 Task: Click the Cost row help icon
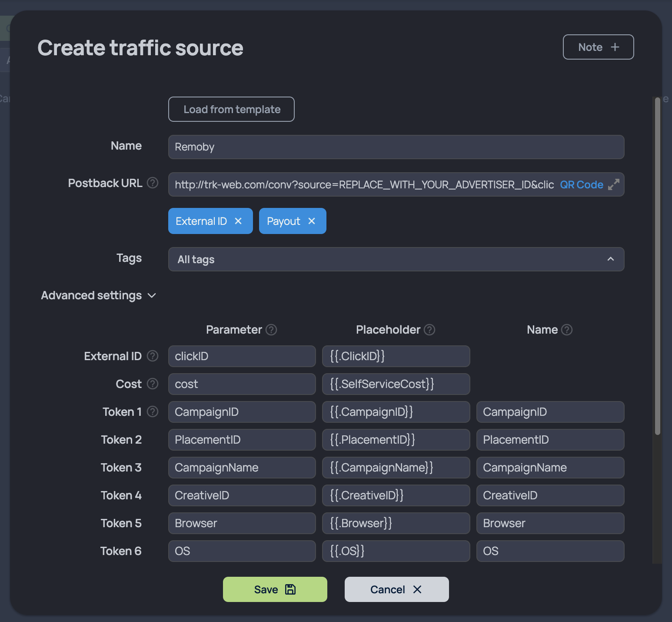[x=153, y=384]
